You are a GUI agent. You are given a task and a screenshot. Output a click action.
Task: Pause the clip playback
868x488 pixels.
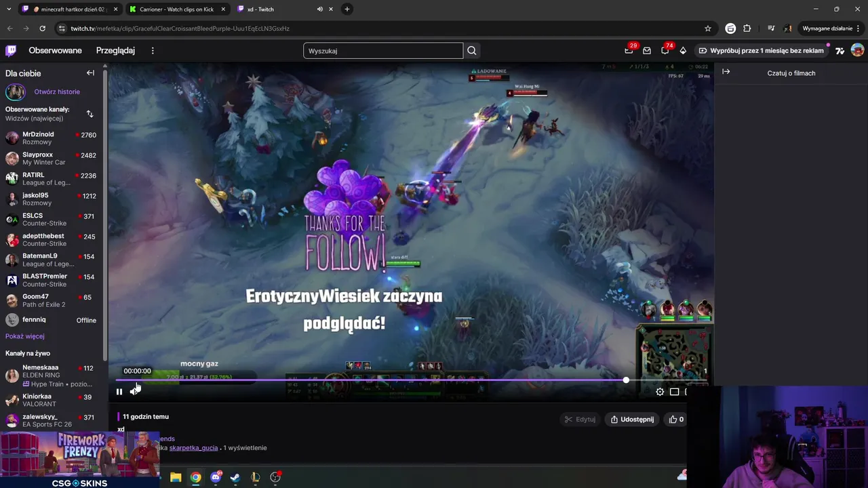[119, 392]
